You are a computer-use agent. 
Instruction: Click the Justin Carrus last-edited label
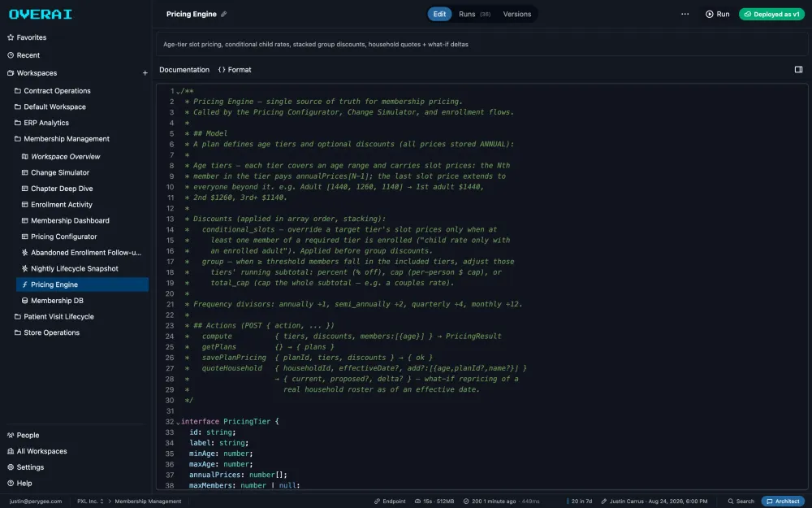click(654, 501)
